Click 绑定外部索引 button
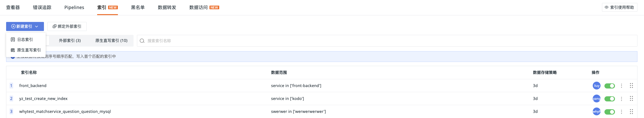Viewport: 644px width, 118px height. tap(67, 26)
